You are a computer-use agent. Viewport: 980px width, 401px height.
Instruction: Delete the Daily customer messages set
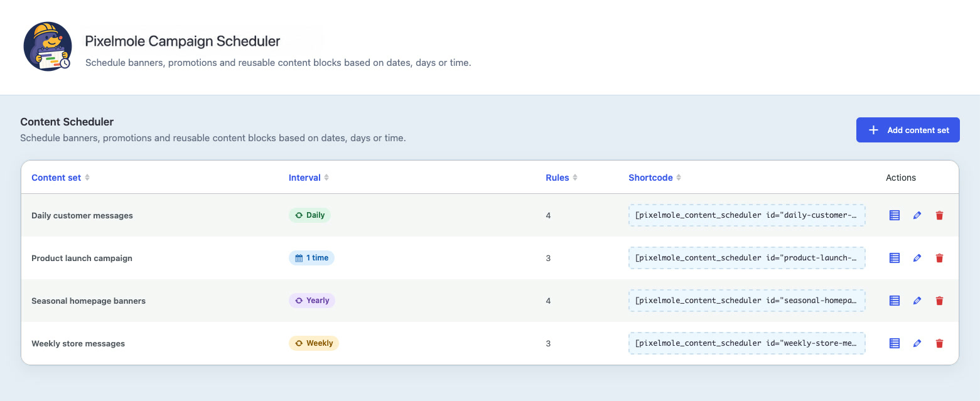pyautogui.click(x=939, y=215)
